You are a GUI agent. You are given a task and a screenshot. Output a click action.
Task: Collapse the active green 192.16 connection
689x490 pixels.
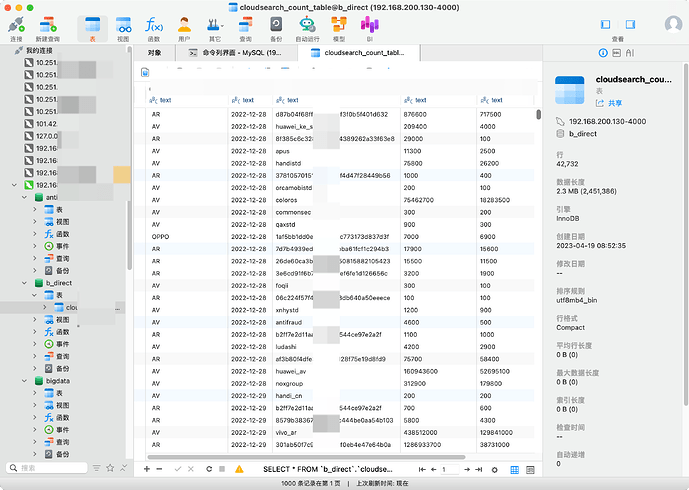[x=15, y=185]
